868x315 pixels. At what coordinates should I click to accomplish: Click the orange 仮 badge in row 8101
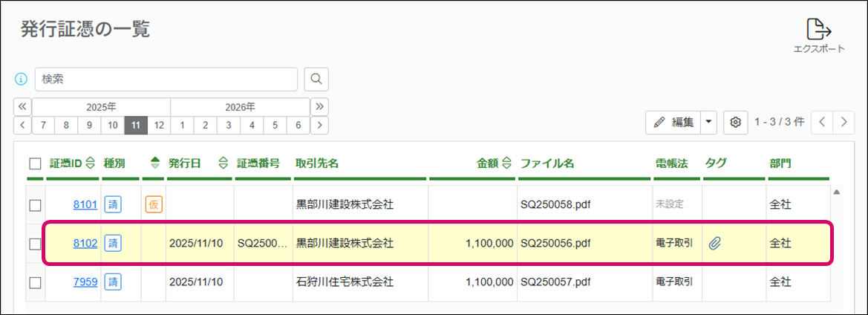153,204
